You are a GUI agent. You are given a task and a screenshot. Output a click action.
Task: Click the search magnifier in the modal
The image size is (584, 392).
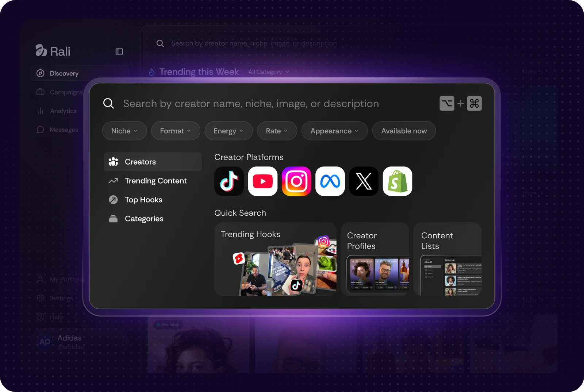pyautogui.click(x=108, y=104)
